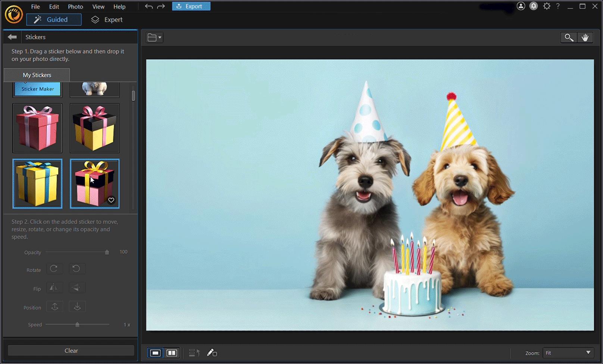Flip the sticker horizontally
The image size is (603, 364).
(54, 287)
